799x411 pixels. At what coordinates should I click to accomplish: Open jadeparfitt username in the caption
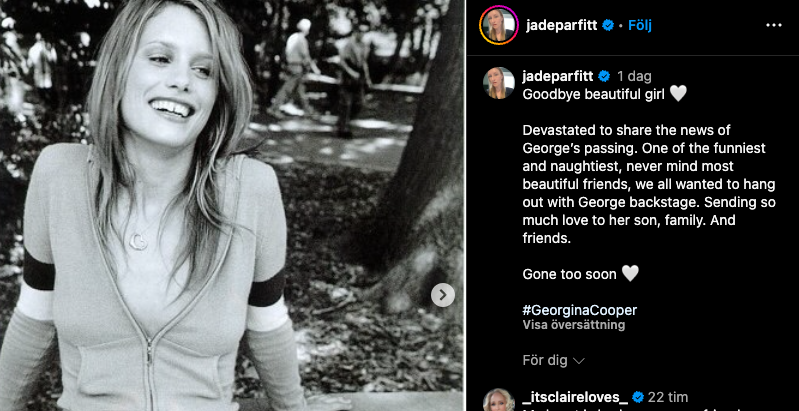tap(558, 76)
